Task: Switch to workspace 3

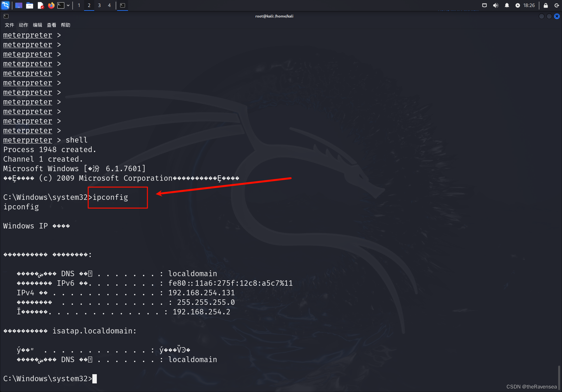Action: [x=99, y=5]
